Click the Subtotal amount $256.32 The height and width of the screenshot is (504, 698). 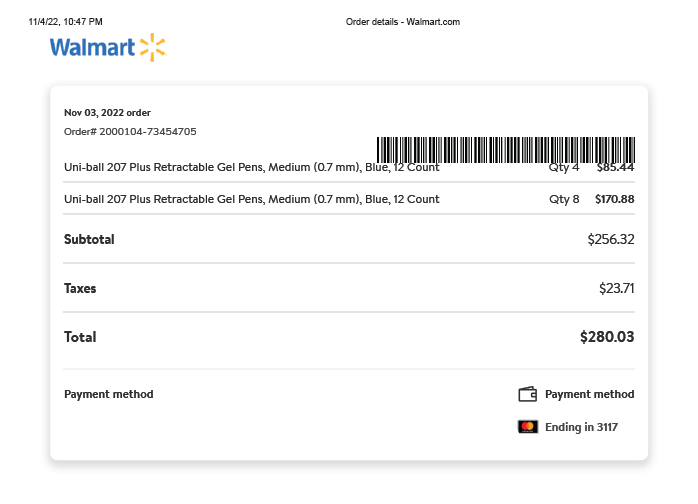611,239
